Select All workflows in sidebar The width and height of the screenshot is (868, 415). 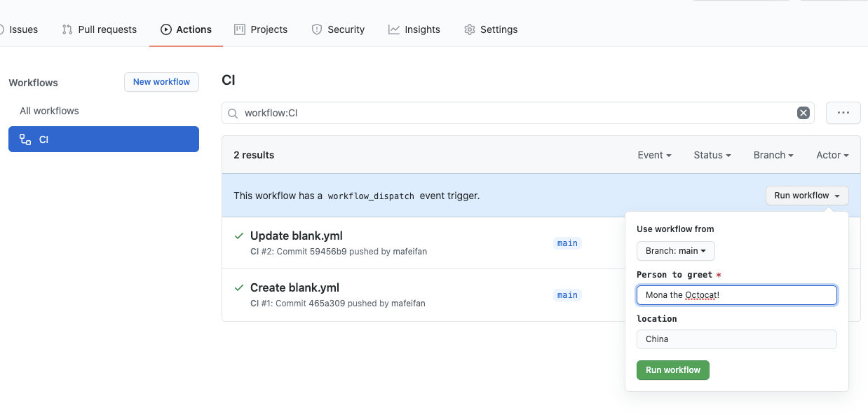coord(49,111)
